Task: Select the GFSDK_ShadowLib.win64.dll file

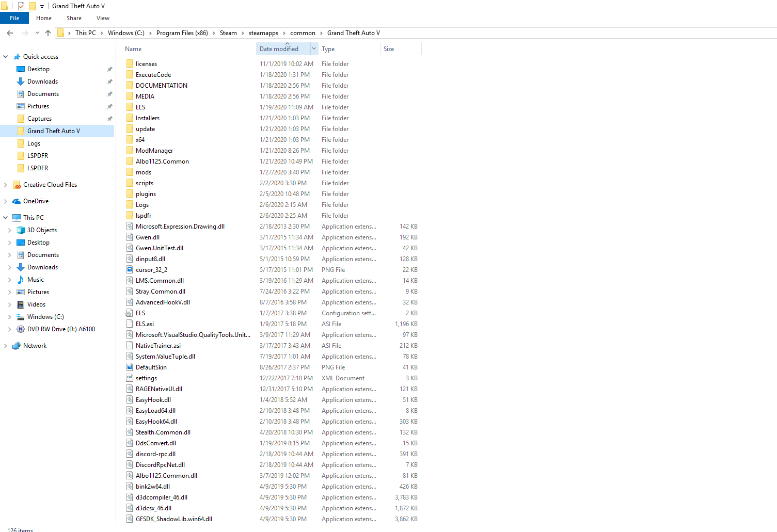Action: pyautogui.click(x=272, y=519)
